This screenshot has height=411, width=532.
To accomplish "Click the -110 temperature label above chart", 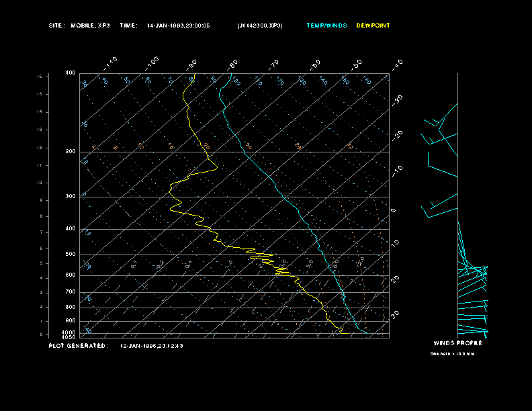I will [x=110, y=63].
